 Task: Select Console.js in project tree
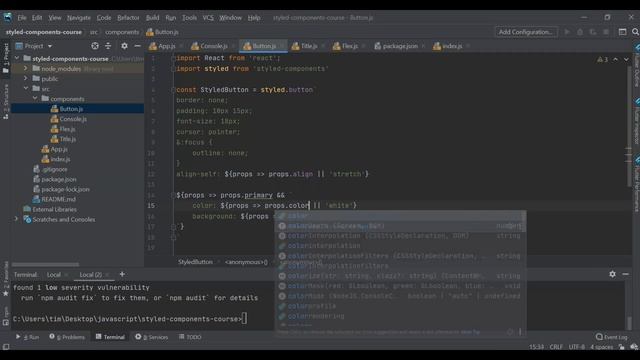(73, 119)
